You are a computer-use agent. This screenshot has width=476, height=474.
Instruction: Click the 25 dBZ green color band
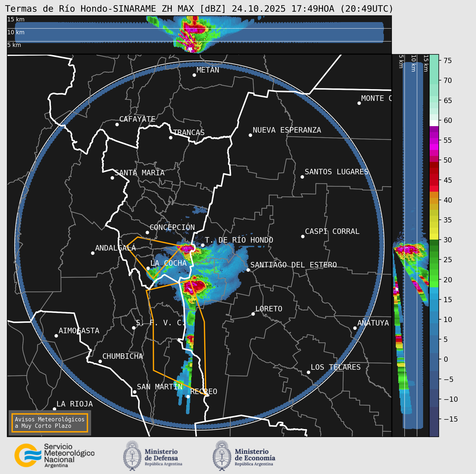tap(434, 260)
